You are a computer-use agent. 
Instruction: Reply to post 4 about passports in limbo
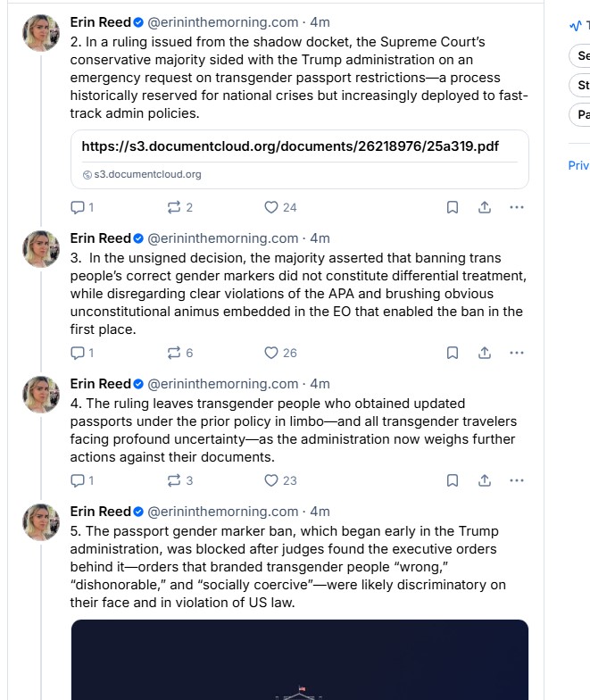tap(78, 480)
